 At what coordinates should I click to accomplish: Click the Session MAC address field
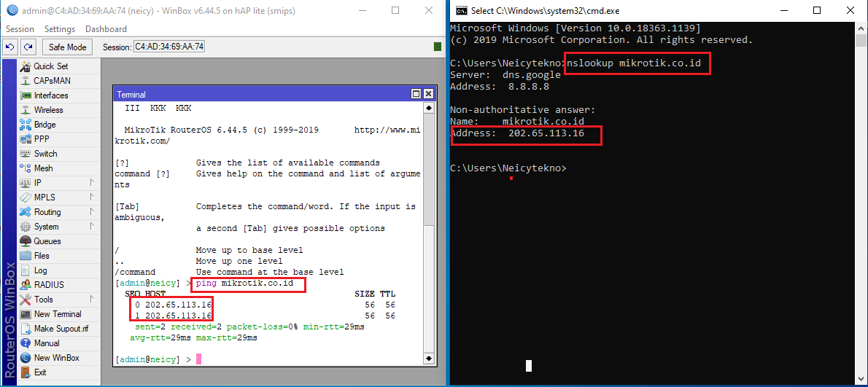[169, 47]
